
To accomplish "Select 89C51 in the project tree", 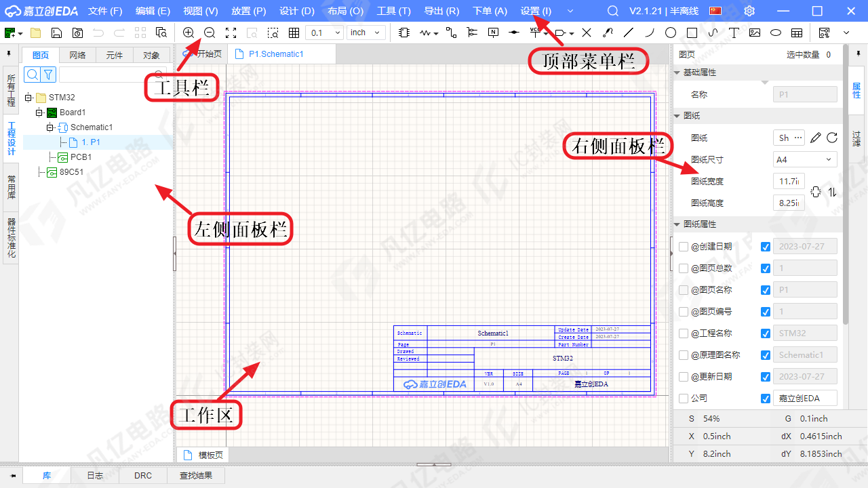I will click(x=71, y=172).
